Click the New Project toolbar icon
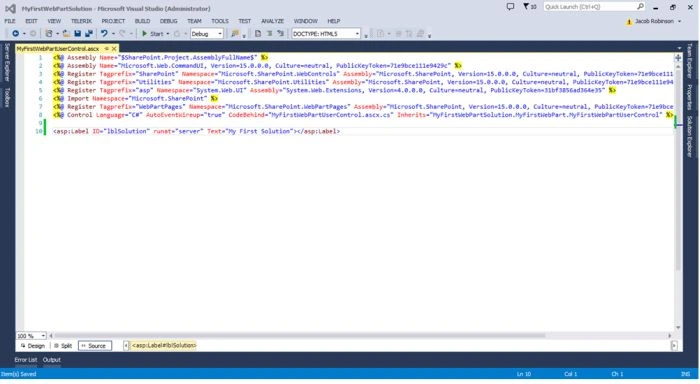 (49, 33)
